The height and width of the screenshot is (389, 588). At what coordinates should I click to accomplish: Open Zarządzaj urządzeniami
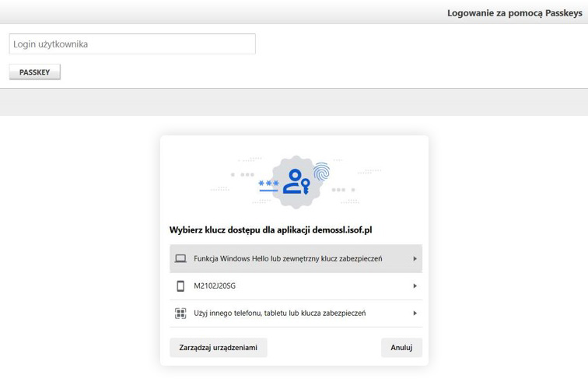pyautogui.click(x=219, y=347)
